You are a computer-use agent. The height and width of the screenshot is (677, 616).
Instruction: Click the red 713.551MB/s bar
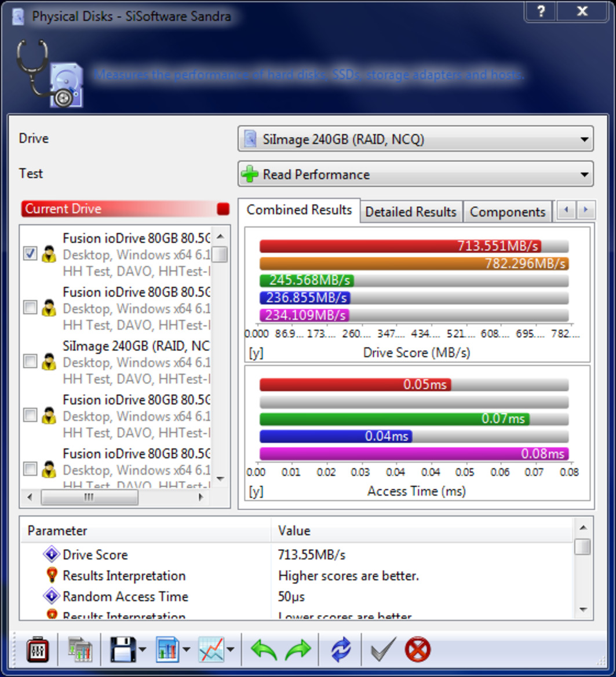400,246
